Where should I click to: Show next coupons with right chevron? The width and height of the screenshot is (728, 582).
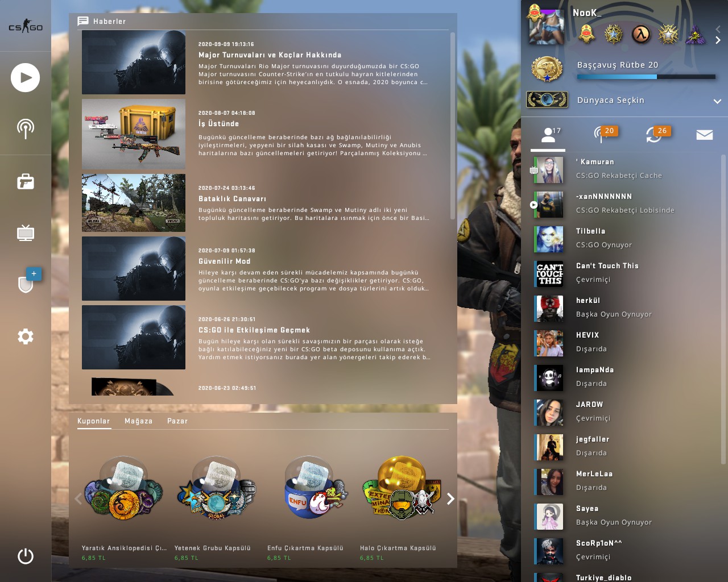click(450, 498)
